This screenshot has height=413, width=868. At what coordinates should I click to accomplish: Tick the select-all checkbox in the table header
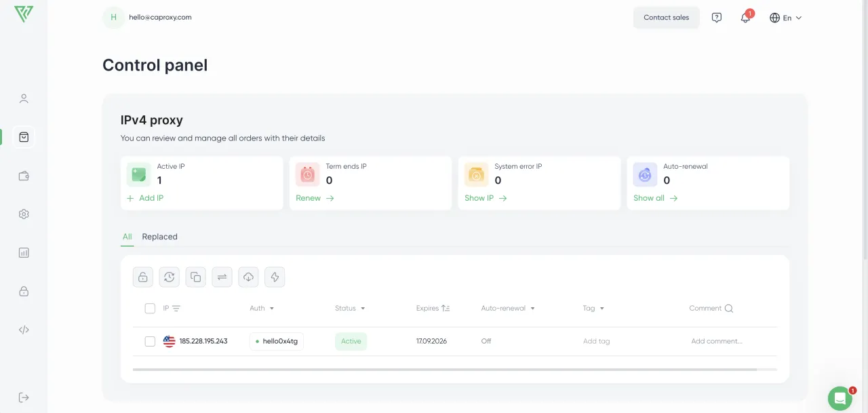pos(150,309)
